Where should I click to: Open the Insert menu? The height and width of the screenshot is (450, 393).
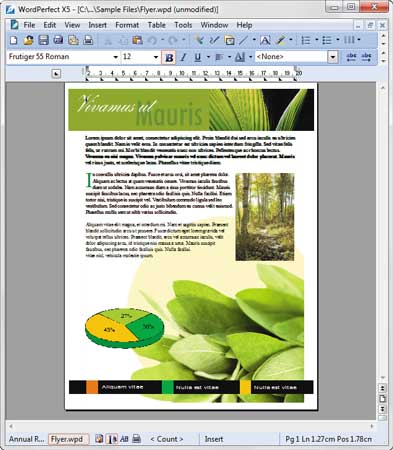98,25
